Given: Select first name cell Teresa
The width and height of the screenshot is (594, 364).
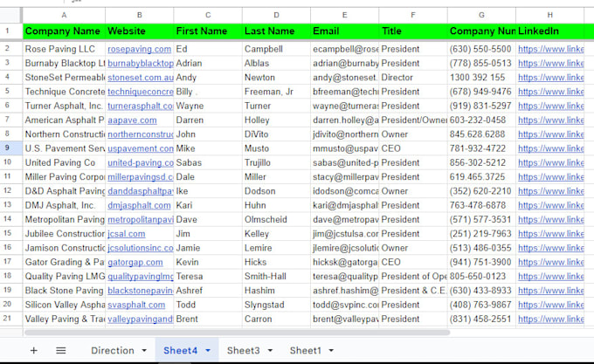Looking at the screenshot, I should (x=208, y=277).
